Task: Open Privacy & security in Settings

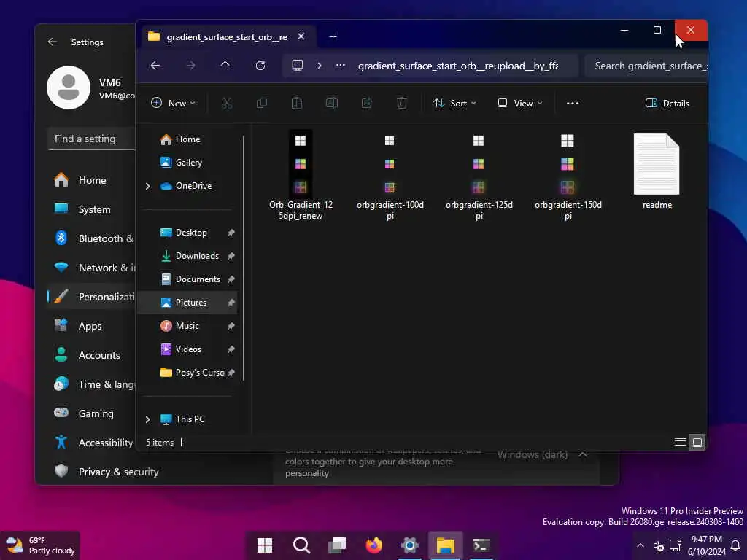Action: 106,472
